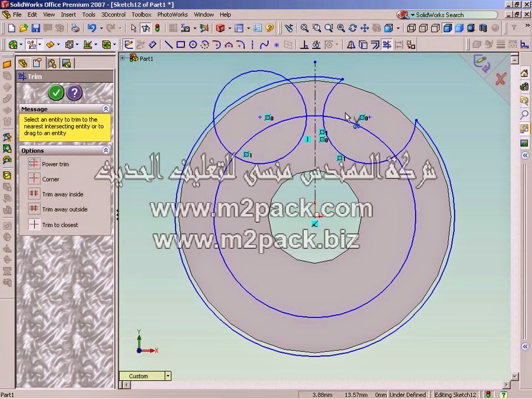Toggle Shadows in Shaded Mode
Viewport: 532px width, 399px height.
click(x=471, y=28)
